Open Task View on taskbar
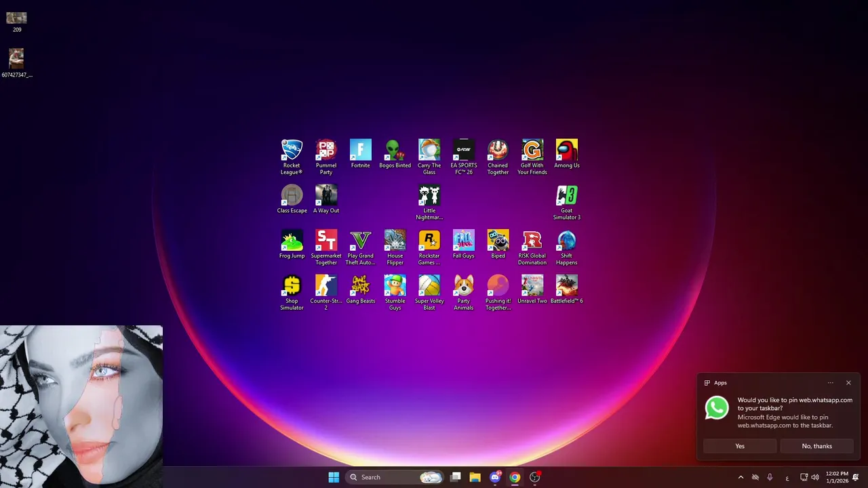The height and width of the screenshot is (488, 868). coord(456,477)
